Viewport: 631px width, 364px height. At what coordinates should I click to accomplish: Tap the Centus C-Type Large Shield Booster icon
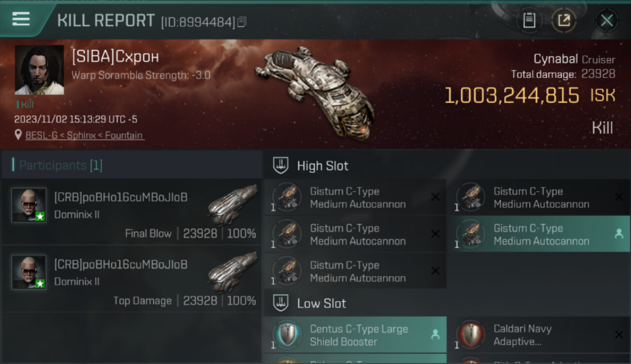pyautogui.click(x=287, y=335)
